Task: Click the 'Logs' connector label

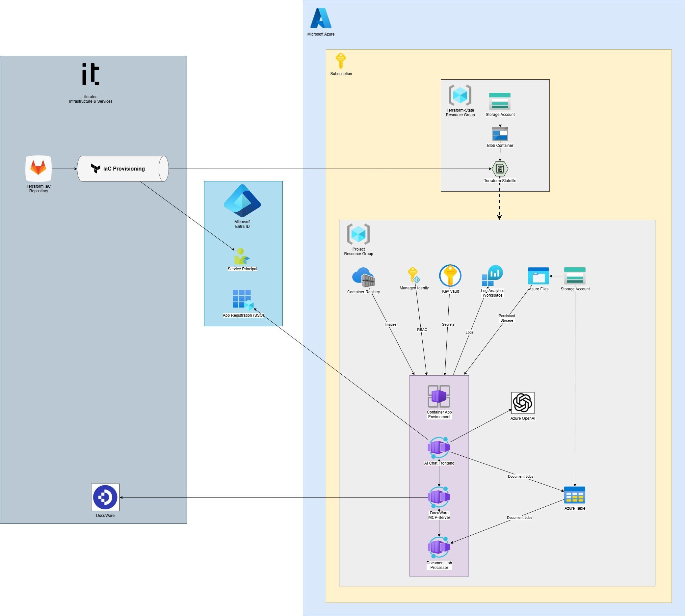Action: pyautogui.click(x=469, y=333)
